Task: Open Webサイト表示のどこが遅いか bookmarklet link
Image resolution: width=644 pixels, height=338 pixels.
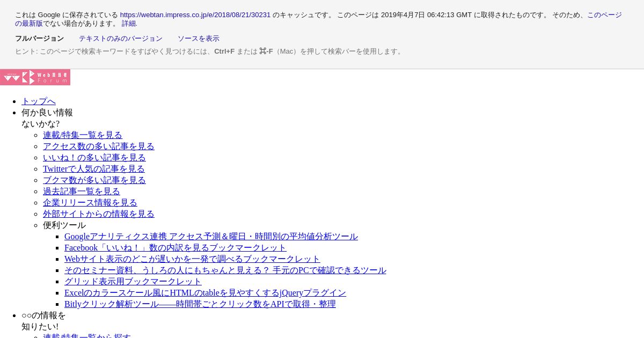Action: pos(192,259)
